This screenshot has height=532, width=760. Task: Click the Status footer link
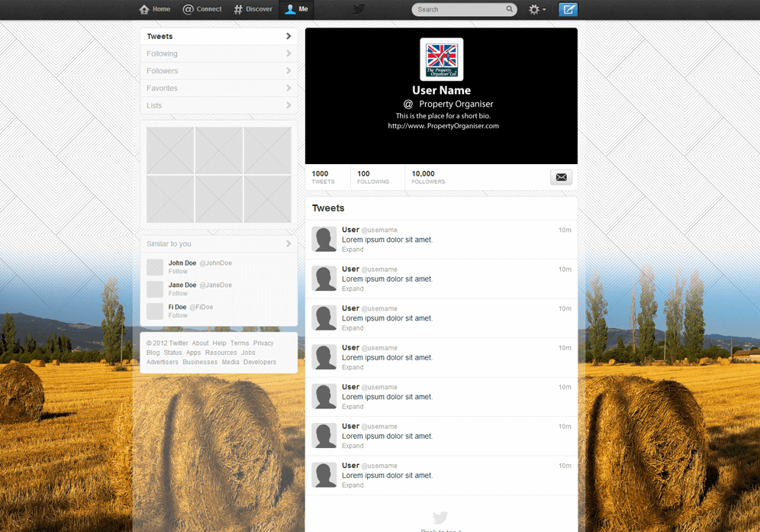[x=172, y=353]
